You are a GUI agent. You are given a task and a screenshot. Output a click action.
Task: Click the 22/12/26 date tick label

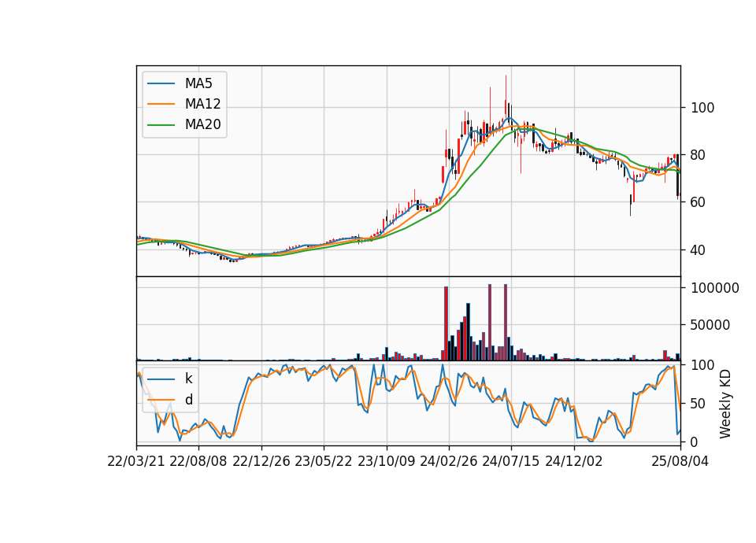[261, 461]
